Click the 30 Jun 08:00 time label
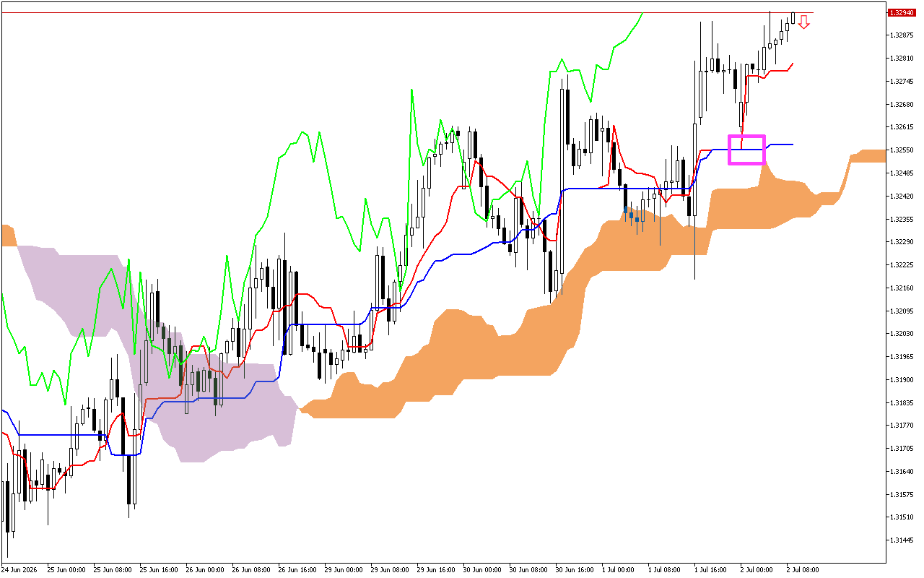The image size is (924, 578). click(528, 569)
